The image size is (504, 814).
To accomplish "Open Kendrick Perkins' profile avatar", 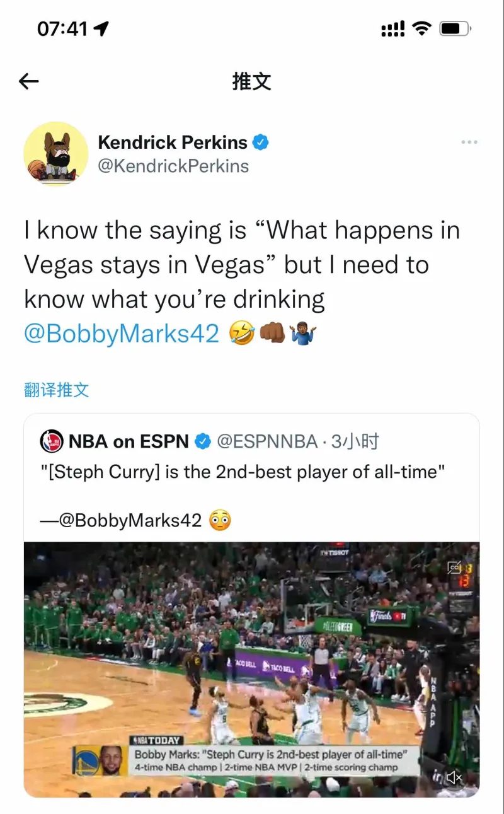I will [55, 154].
